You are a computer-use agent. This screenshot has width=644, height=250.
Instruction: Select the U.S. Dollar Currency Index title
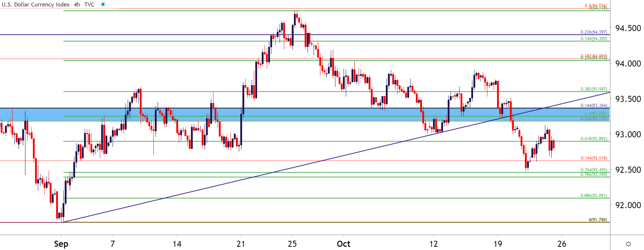tap(36, 5)
